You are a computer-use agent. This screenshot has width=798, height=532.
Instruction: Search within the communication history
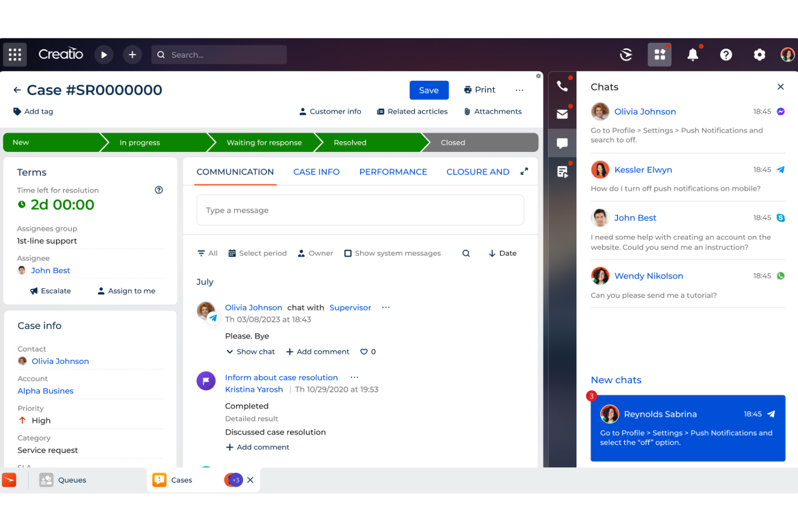(x=465, y=253)
